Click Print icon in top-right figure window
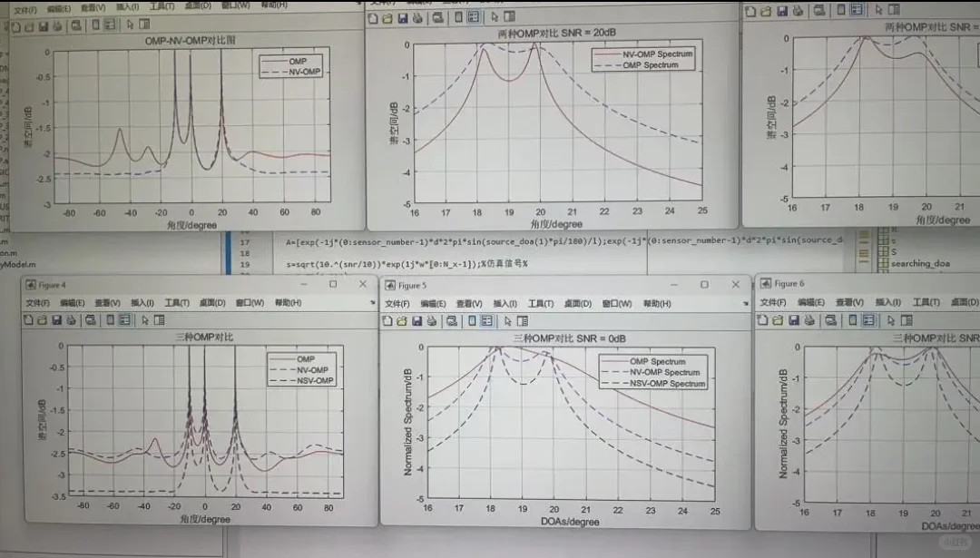The image size is (980, 558). [798, 11]
